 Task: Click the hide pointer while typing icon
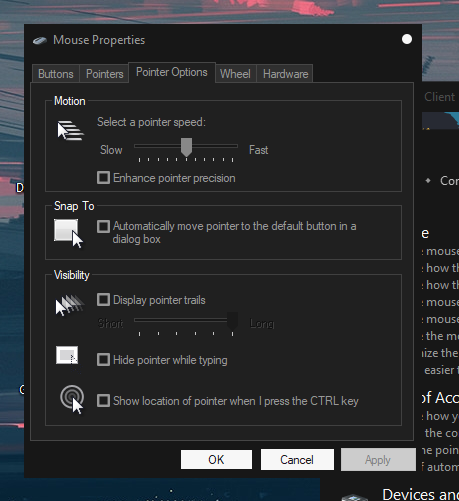point(67,355)
